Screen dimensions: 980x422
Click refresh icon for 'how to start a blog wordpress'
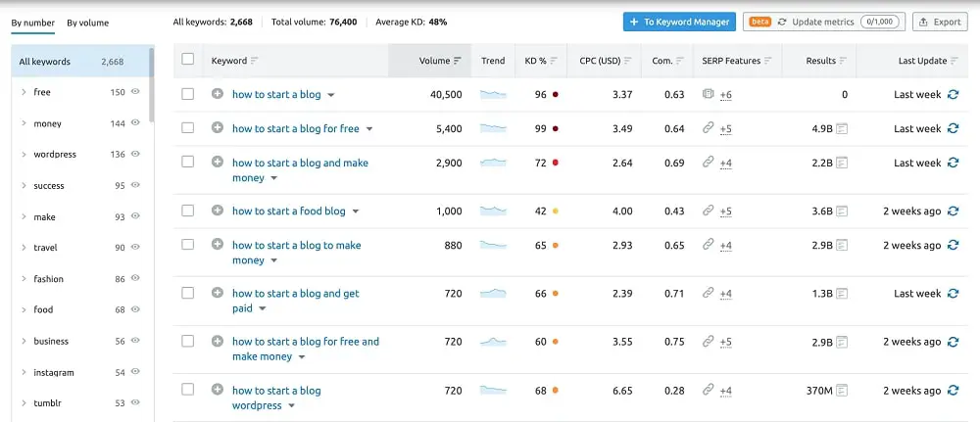pyautogui.click(x=952, y=391)
